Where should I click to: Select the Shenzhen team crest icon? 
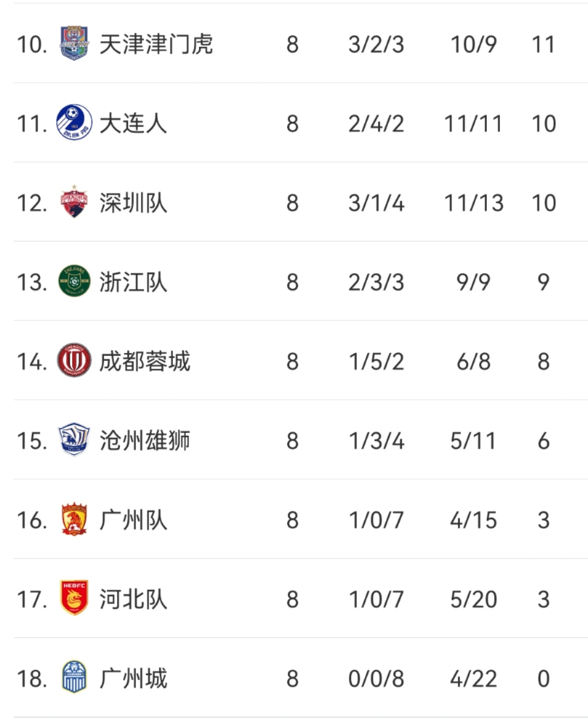pos(74,202)
